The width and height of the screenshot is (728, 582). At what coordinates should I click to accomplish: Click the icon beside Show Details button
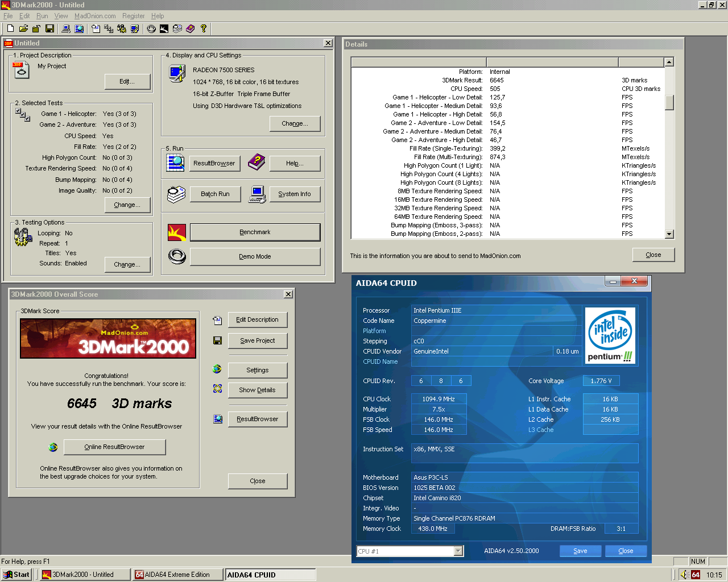coord(217,389)
